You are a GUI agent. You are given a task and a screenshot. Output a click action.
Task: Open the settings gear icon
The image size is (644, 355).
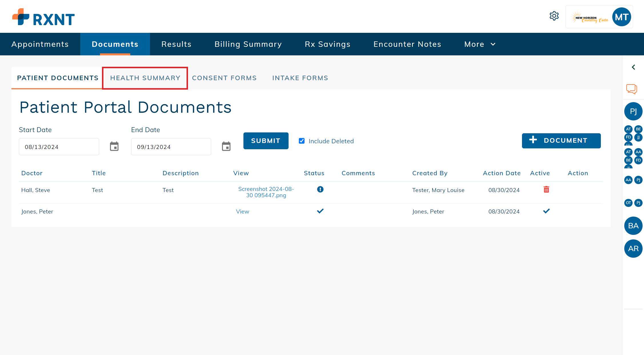pyautogui.click(x=554, y=16)
